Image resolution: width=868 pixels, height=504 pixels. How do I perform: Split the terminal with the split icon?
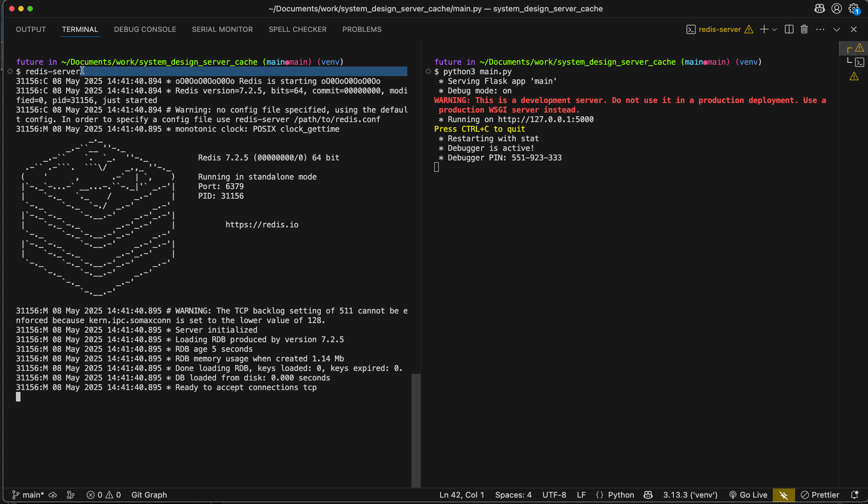click(789, 29)
